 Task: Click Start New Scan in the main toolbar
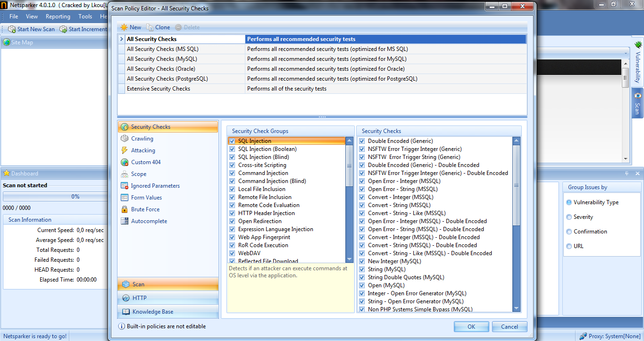[32, 29]
